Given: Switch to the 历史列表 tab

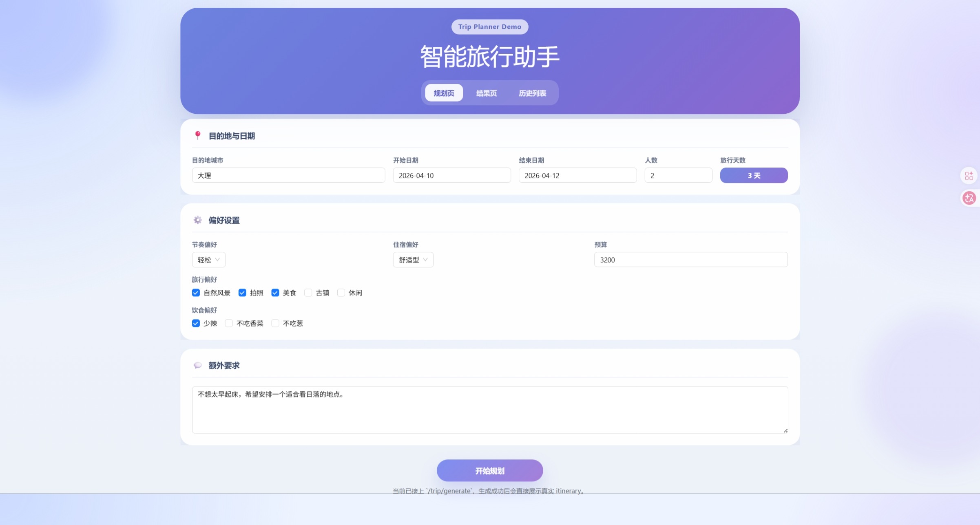Looking at the screenshot, I should [x=532, y=93].
